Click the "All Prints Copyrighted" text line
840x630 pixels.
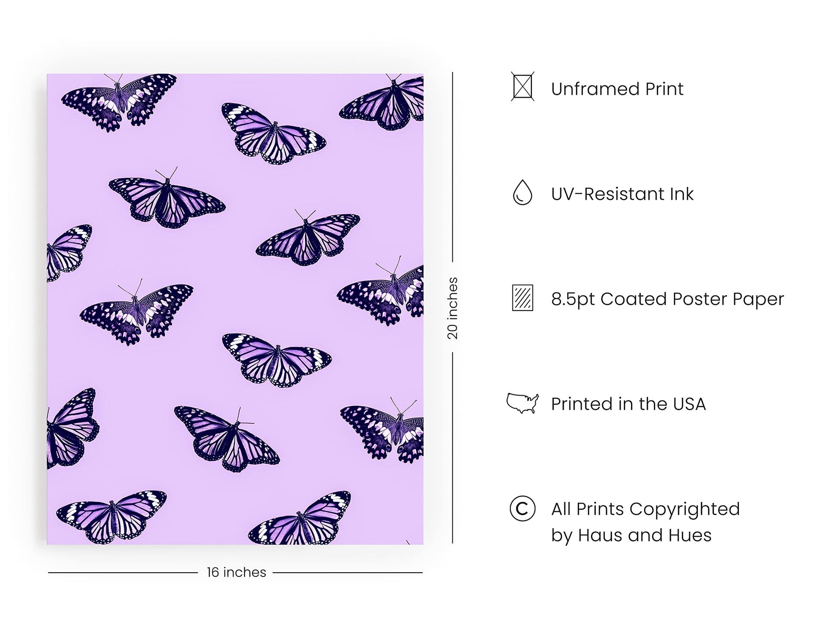(x=645, y=509)
